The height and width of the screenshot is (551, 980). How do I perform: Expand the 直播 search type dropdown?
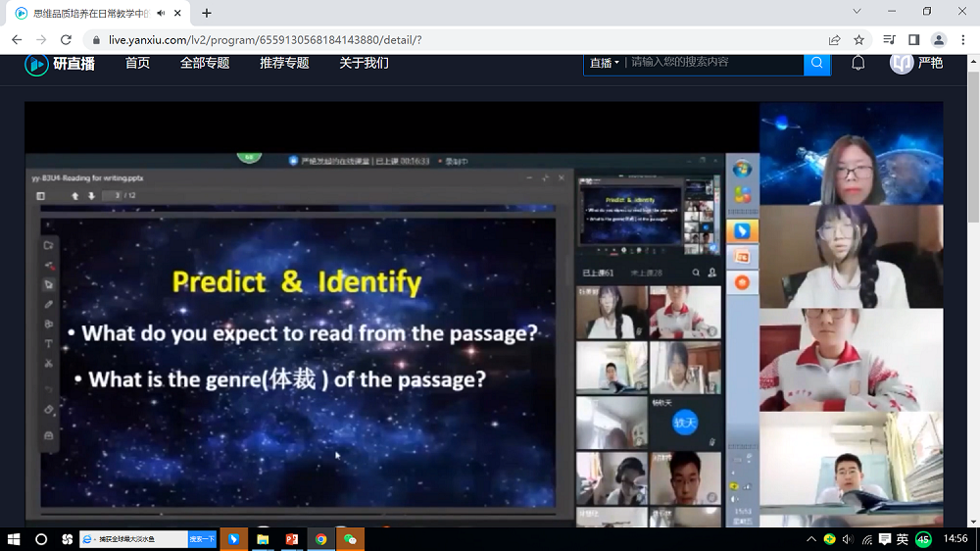(604, 63)
